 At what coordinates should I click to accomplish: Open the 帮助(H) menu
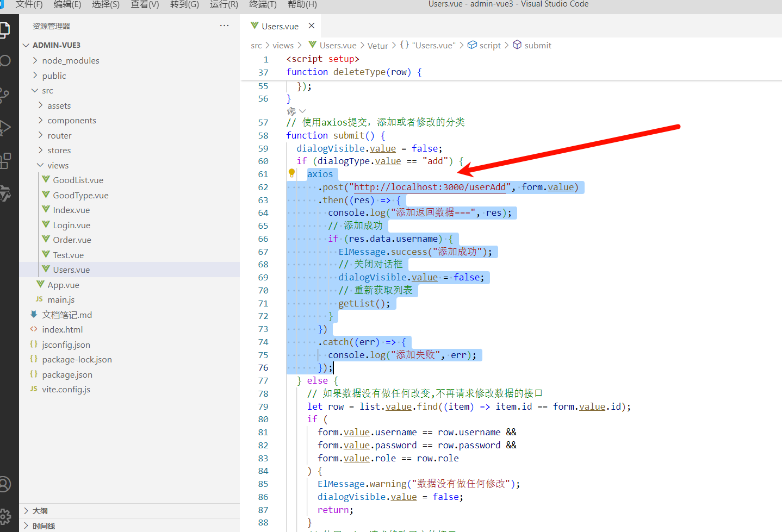302,4
